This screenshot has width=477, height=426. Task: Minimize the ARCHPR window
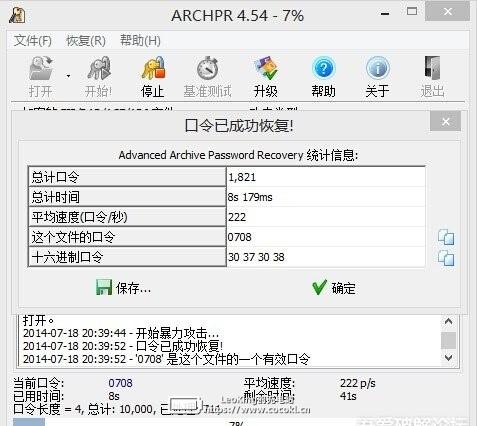(385, 14)
